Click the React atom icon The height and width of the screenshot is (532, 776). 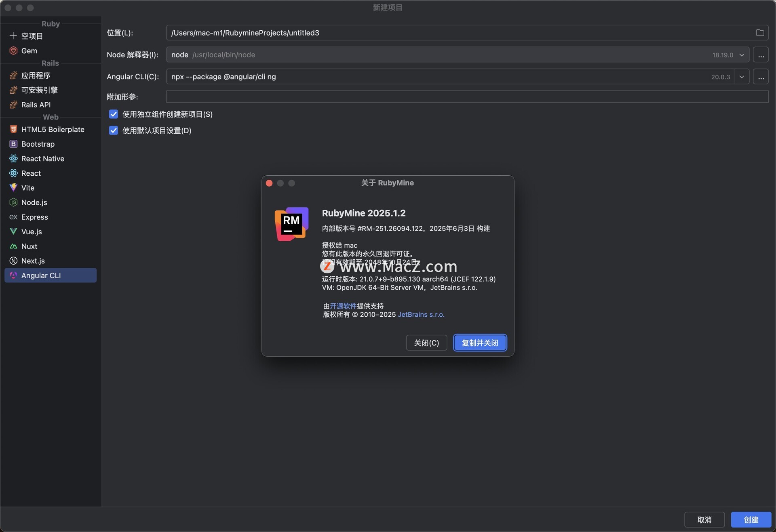13,173
